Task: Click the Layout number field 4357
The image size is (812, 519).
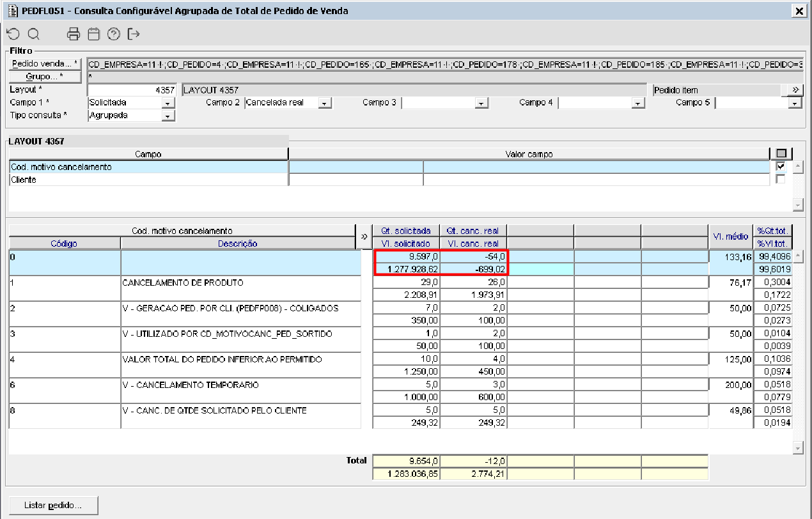Action: click(x=132, y=90)
